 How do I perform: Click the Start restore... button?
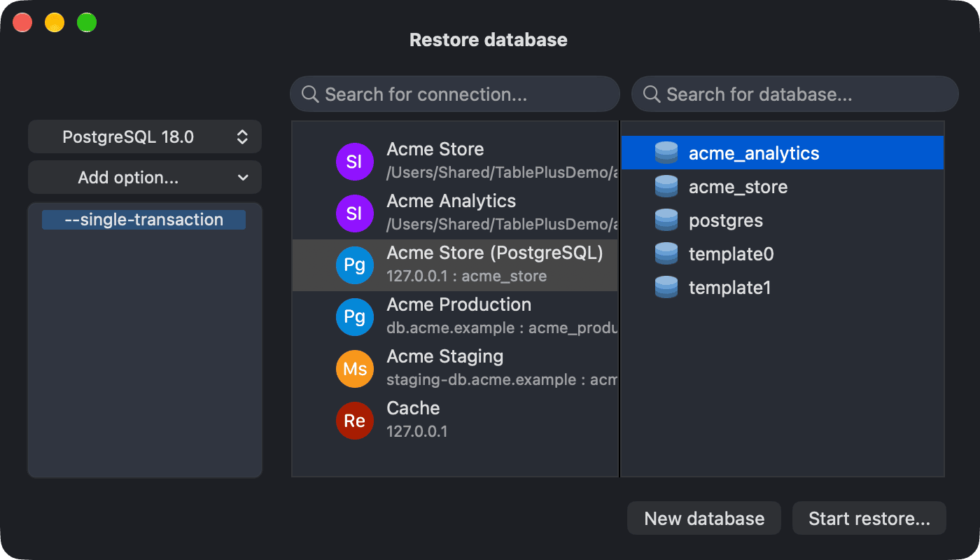pos(869,519)
